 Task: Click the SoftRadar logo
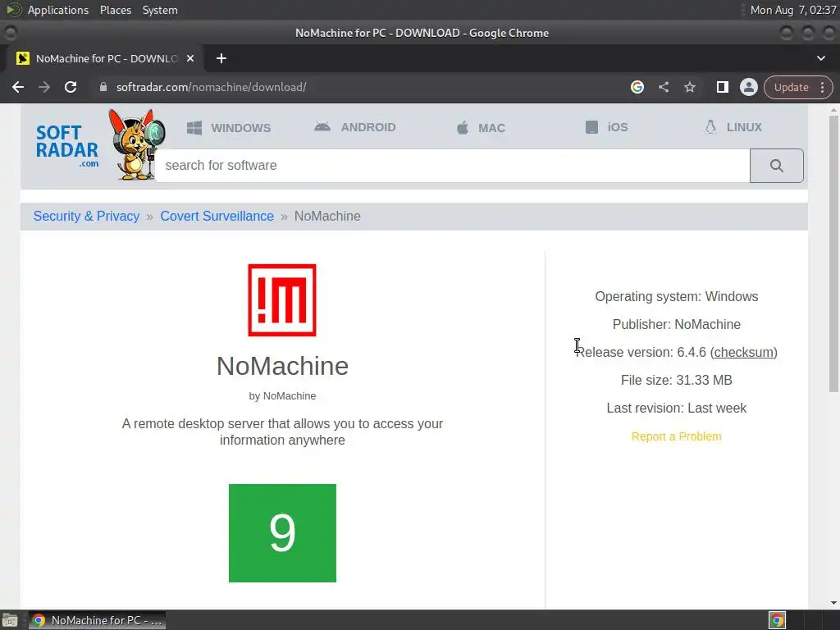pos(67,145)
